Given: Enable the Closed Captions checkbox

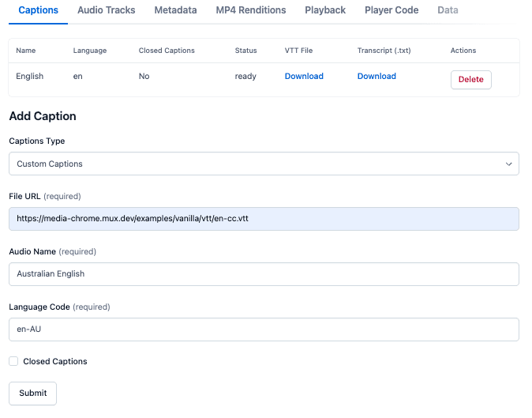Looking at the screenshot, I should point(13,362).
